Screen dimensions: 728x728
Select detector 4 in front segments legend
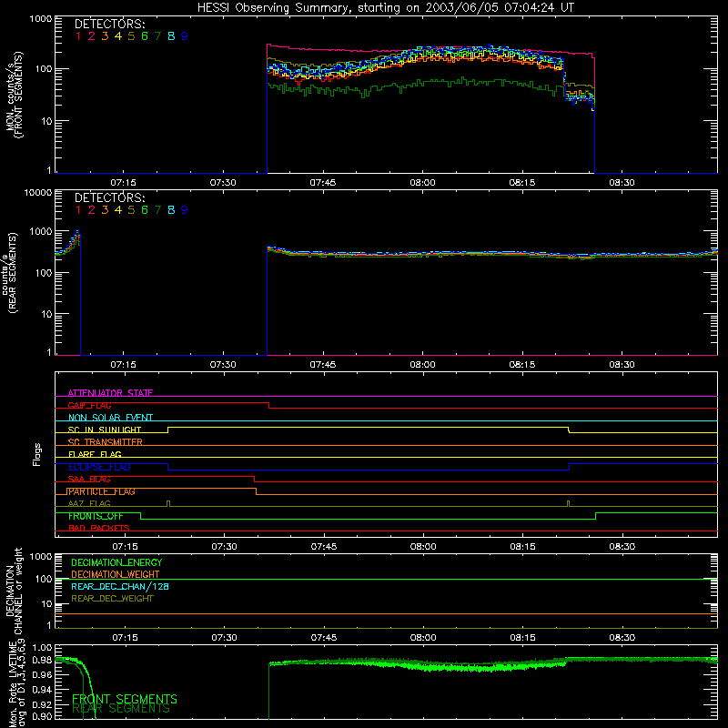[x=118, y=36]
